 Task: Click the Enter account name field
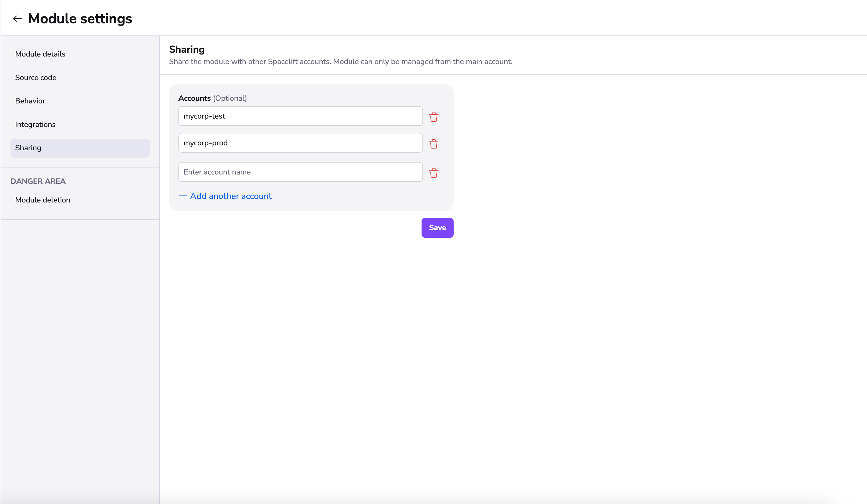[300, 172]
